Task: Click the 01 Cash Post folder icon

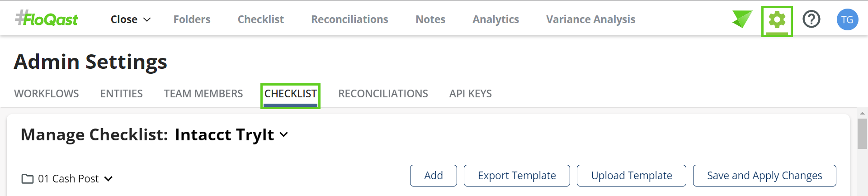Action: tap(28, 179)
